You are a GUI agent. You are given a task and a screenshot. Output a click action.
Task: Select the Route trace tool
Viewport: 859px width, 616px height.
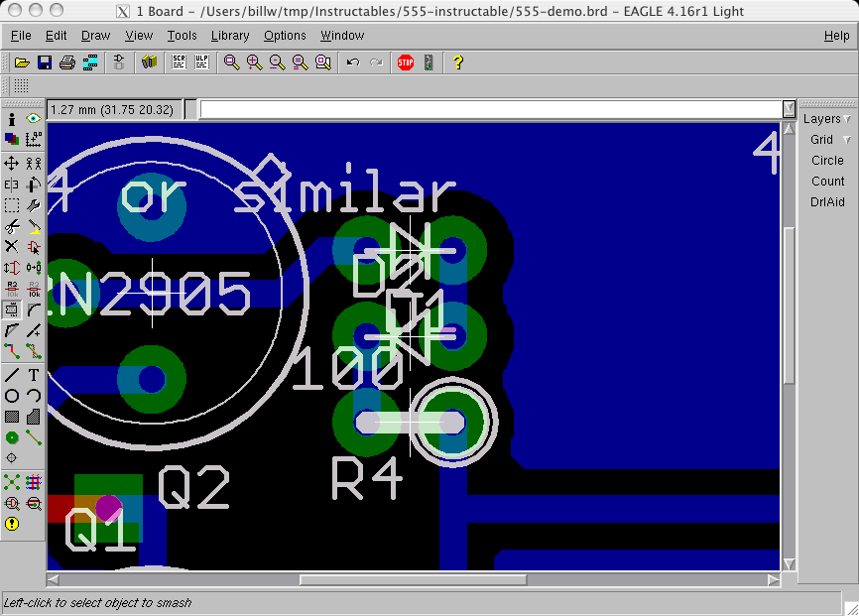tap(12, 351)
